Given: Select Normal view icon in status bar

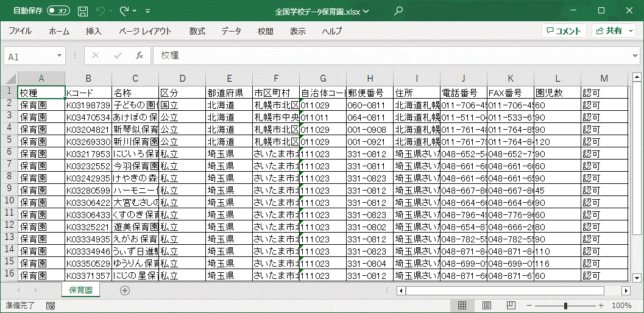Looking at the screenshot, I should click(462, 306).
